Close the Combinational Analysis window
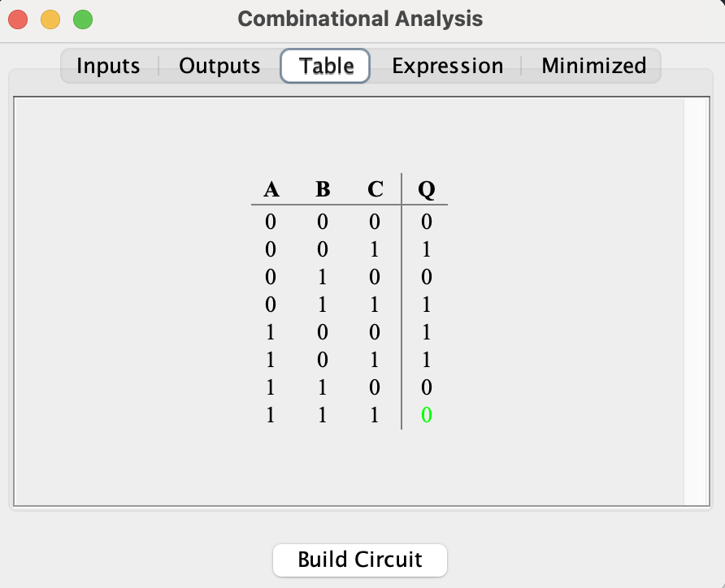Screen dimensions: 725x588 (x=18, y=19)
